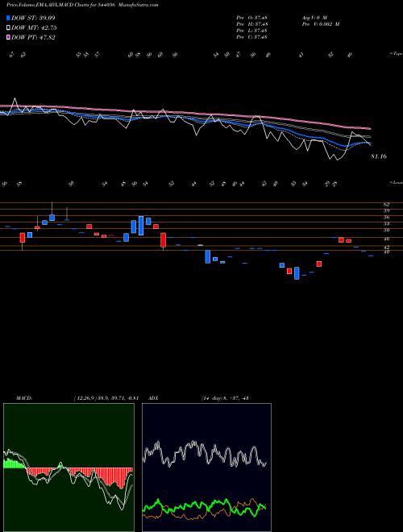Click the 46 price level axis label

pos(386,239)
